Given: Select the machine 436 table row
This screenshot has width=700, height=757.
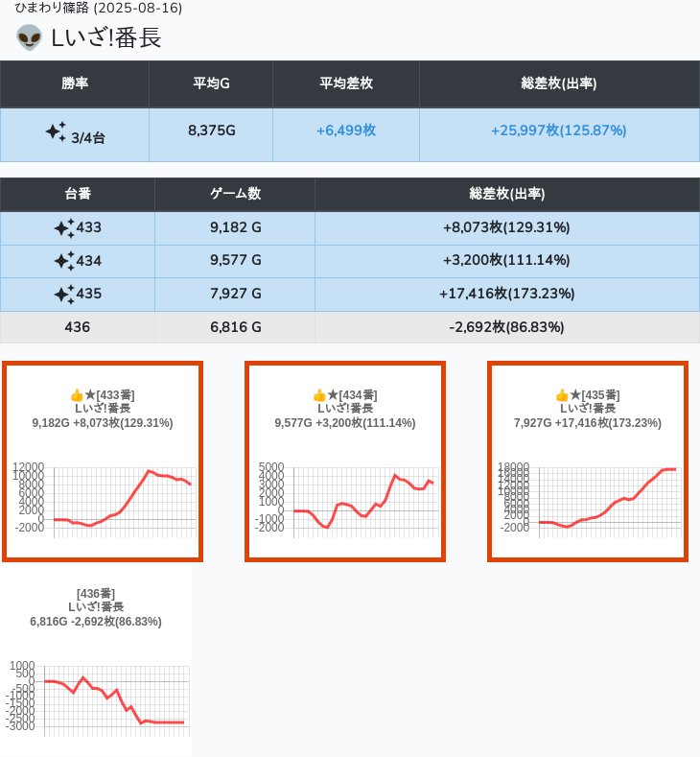Looking at the screenshot, I should (x=349, y=327).
